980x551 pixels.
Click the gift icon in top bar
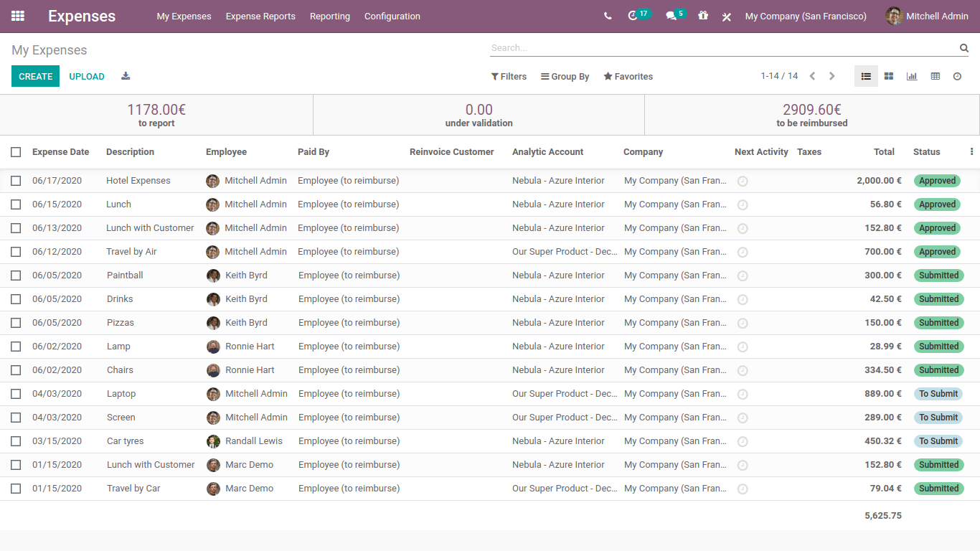703,16
